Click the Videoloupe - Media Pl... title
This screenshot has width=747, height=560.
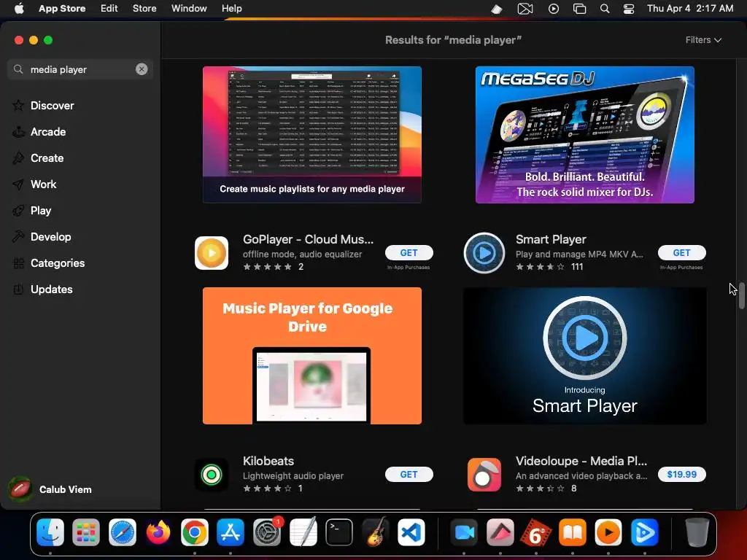coord(581,461)
